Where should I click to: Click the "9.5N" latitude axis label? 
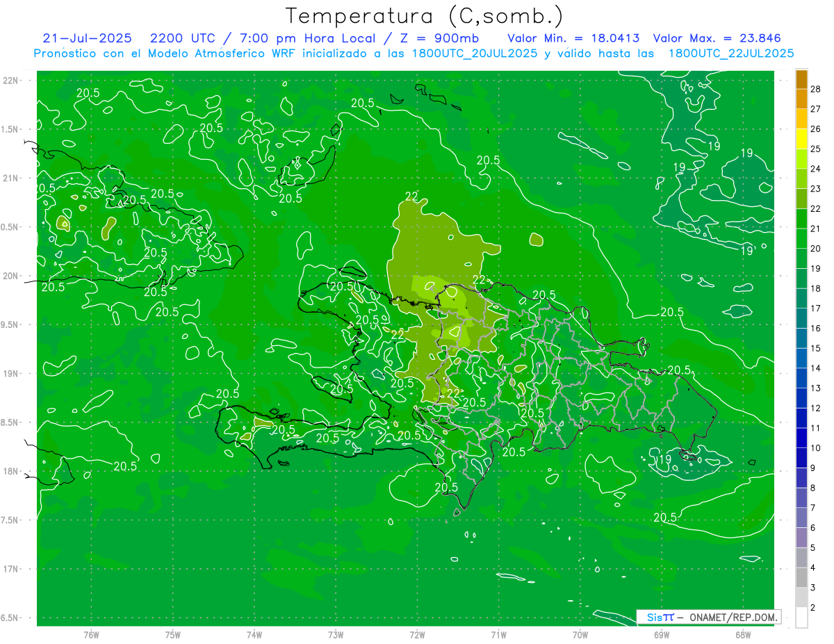10,324
